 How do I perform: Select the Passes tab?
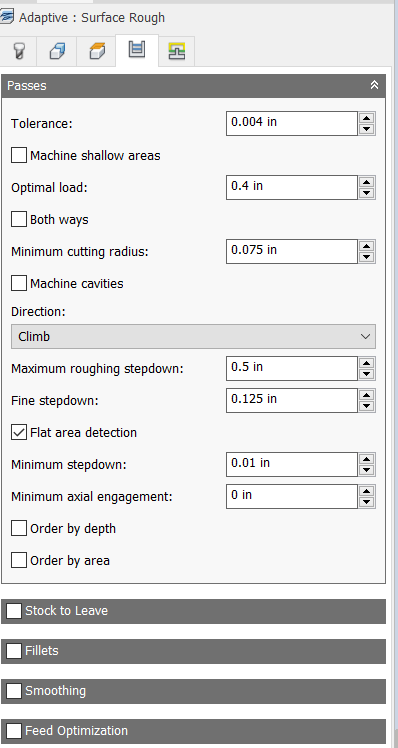[x=137, y=50]
